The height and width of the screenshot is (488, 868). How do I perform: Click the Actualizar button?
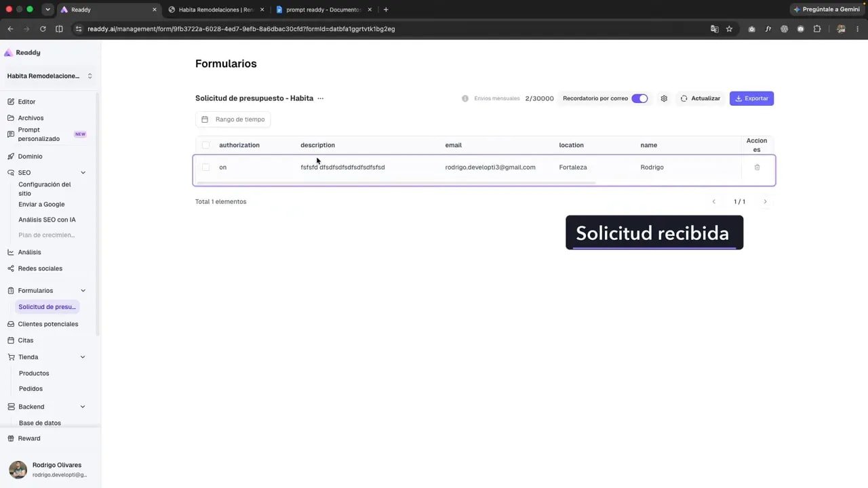701,98
